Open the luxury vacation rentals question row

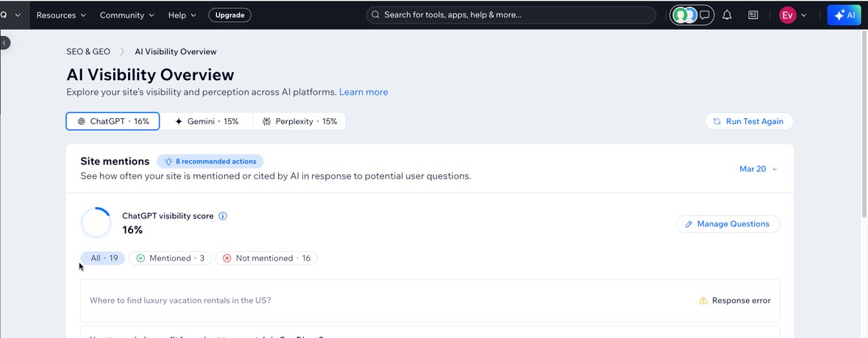click(x=430, y=301)
